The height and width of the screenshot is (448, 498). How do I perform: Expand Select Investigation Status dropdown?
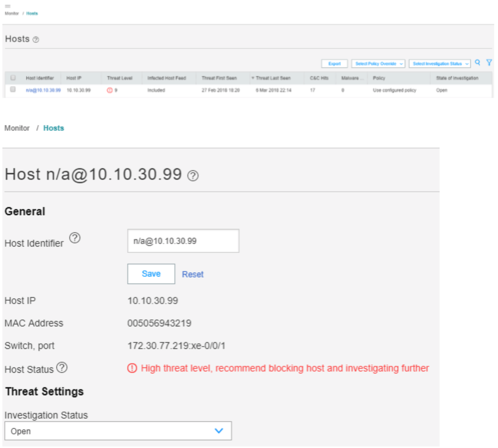tap(440, 64)
